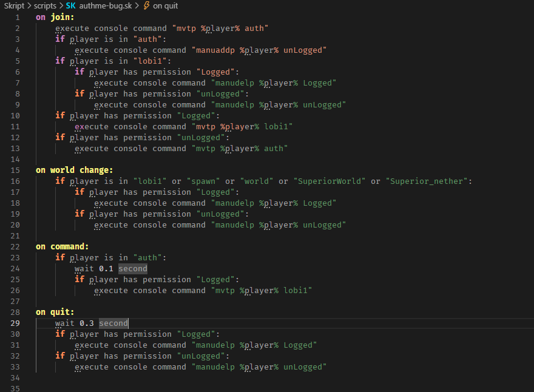Image resolution: width=534 pixels, height=392 pixels.
Task: Click highlighted 'second' on line 24
Action: click(x=133, y=269)
